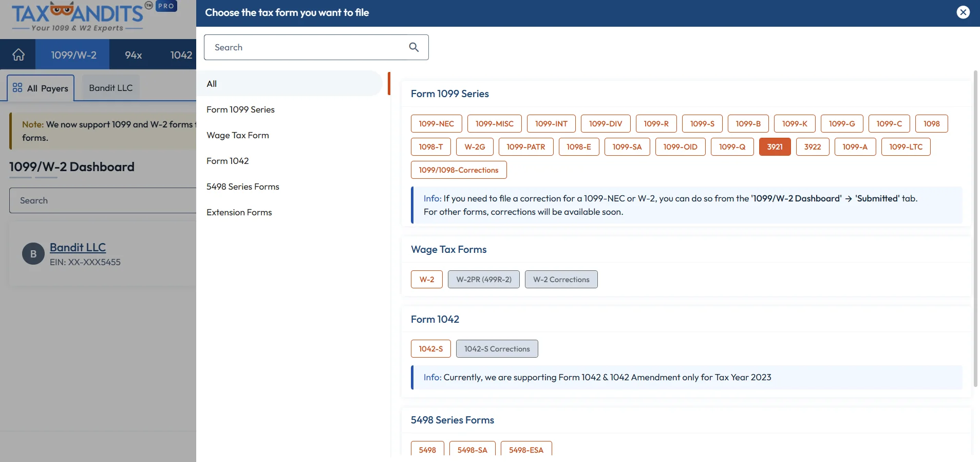Choose the 1099-C form
This screenshot has height=462, width=980.
pyautogui.click(x=889, y=124)
